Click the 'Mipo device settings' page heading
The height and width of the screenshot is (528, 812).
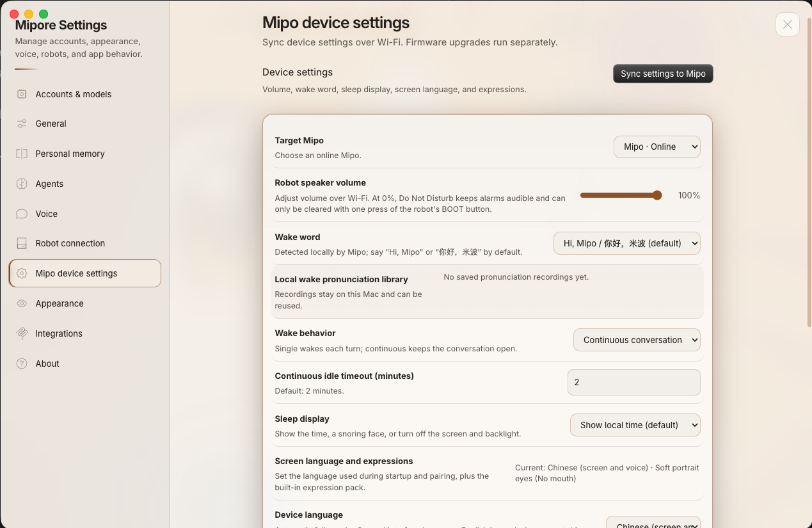click(336, 23)
